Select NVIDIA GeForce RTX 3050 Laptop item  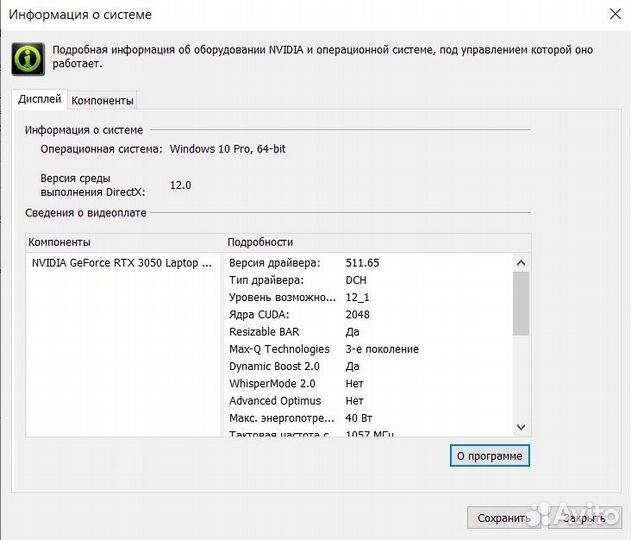click(x=121, y=263)
